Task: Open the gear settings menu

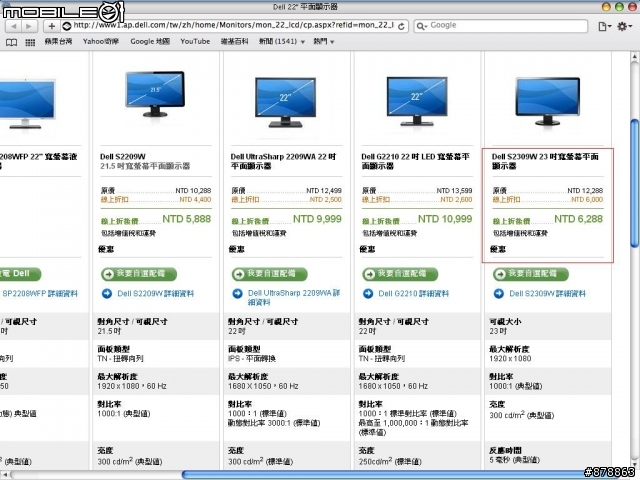Action: (x=624, y=27)
